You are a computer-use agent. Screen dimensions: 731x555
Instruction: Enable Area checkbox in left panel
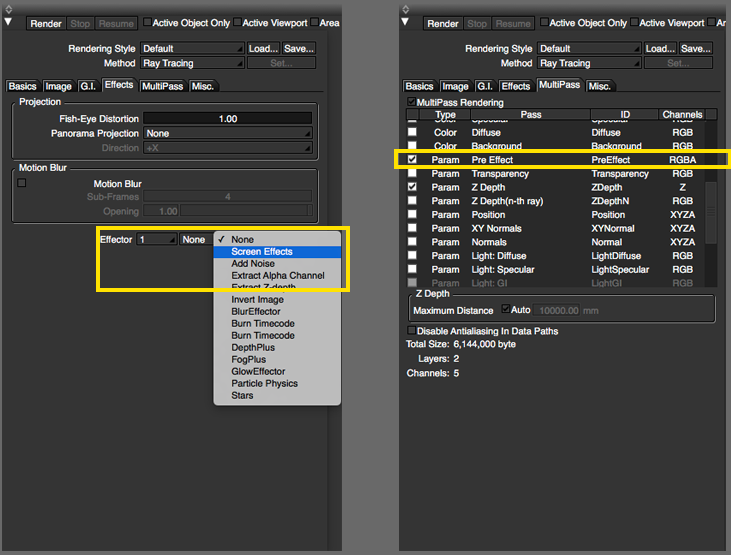pyautogui.click(x=315, y=22)
